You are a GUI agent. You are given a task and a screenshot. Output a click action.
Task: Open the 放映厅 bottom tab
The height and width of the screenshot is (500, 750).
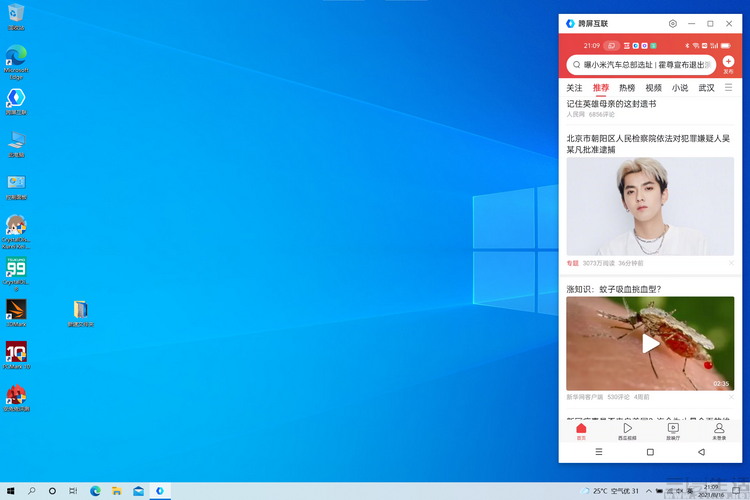tap(673, 431)
